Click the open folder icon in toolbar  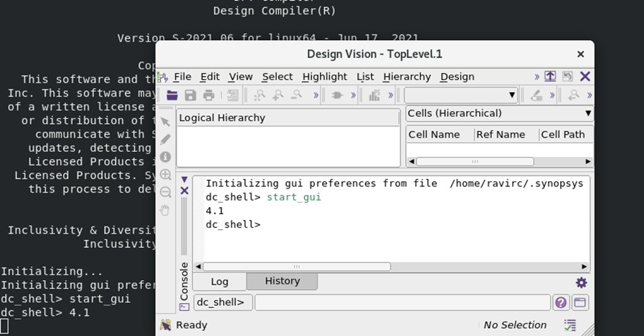click(x=172, y=95)
